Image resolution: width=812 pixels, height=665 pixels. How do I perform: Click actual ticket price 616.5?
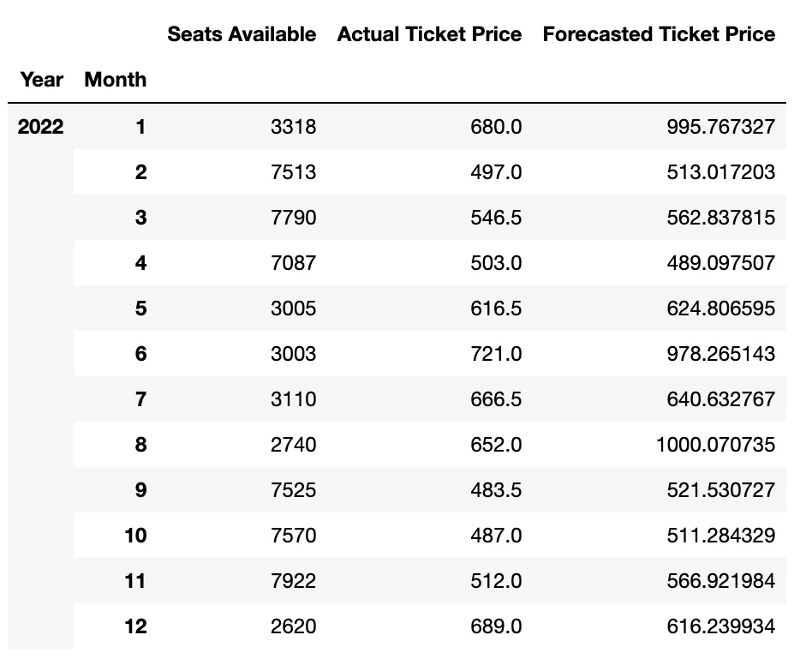(x=496, y=309)
